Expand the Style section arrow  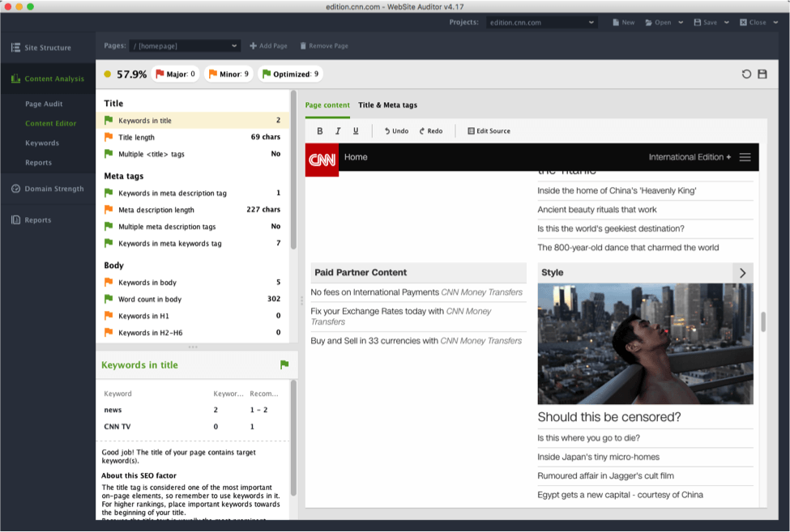[x=742, y=273]
